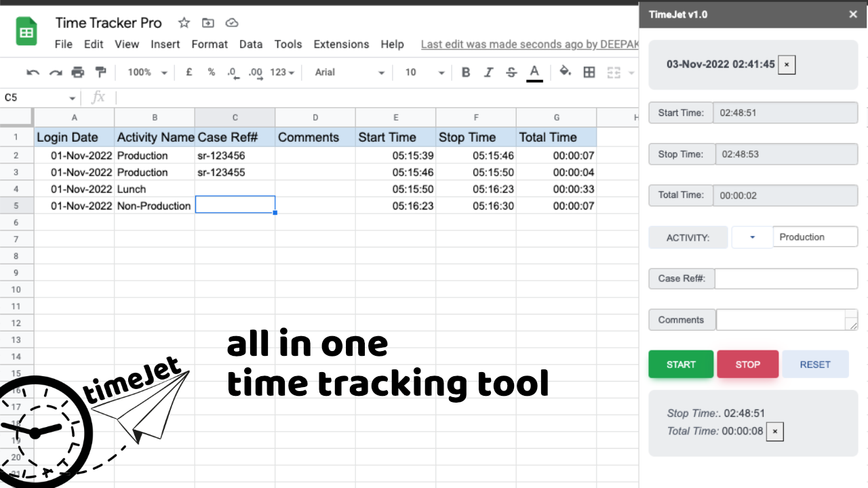Click the move to folder icon
This screenshot has width=868, height=488.
208,23
